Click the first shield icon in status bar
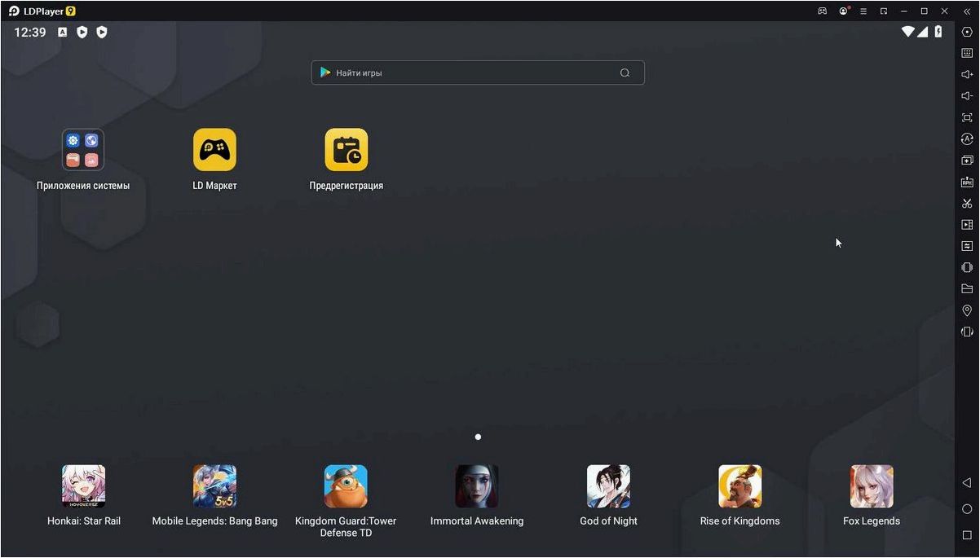 click(x=82, y=32)
